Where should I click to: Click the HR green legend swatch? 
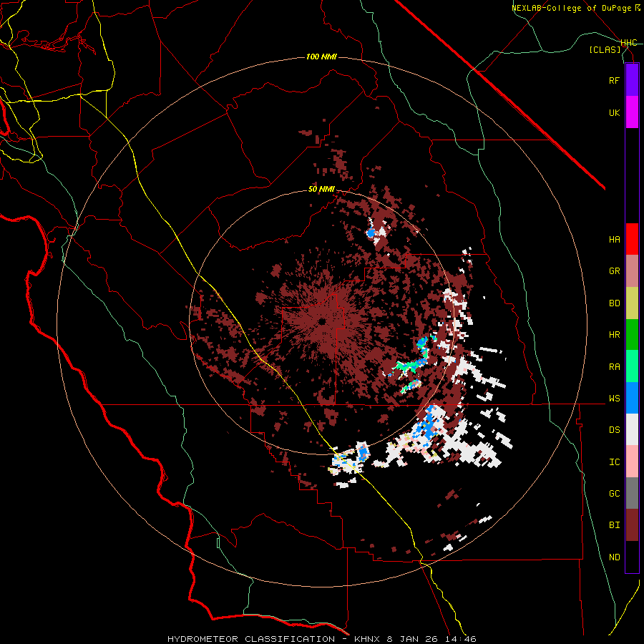632,335
